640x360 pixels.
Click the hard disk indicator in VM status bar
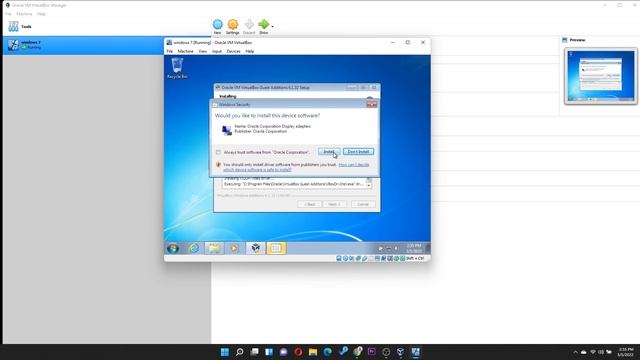point(339,258)
